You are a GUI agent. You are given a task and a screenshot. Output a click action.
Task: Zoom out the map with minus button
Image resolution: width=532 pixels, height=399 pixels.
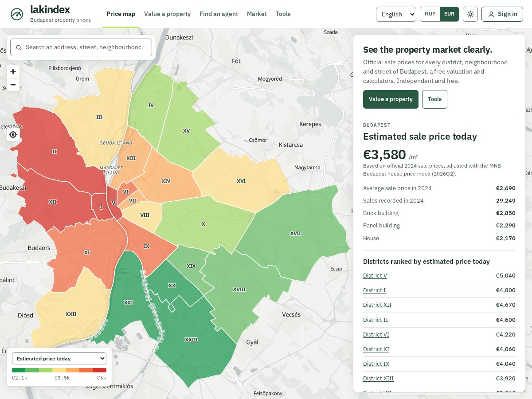13,85
